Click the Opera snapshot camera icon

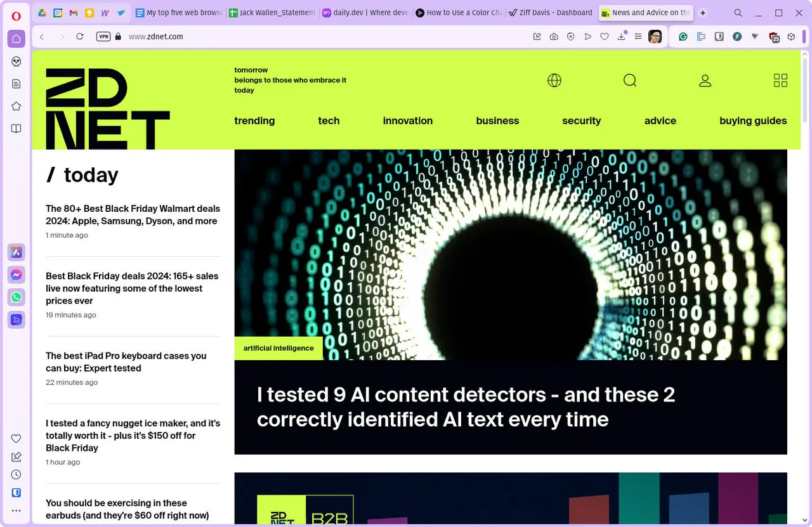[554, 37]
